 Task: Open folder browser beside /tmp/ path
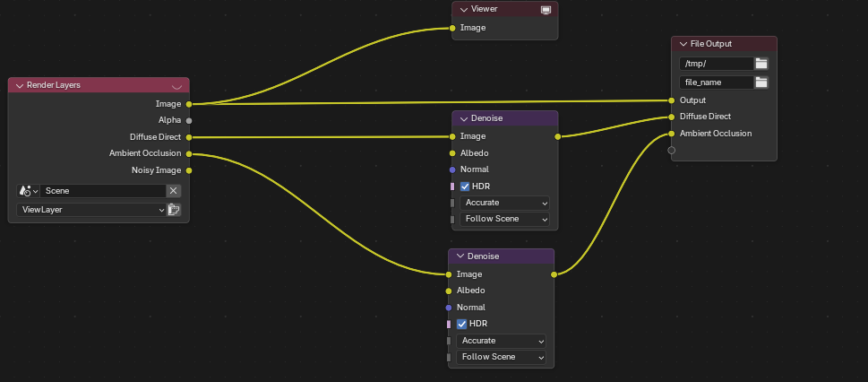(761, 64)
